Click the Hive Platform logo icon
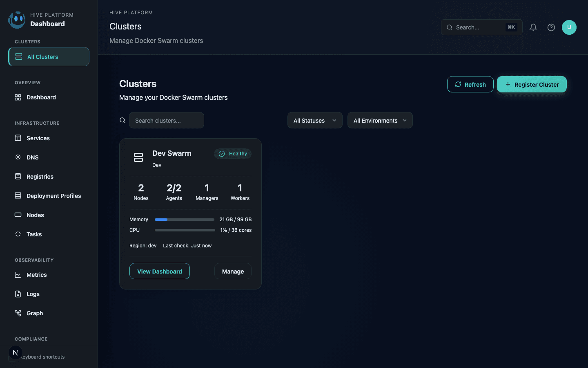Viewport: 588px width, 368px height. (16, 19)
